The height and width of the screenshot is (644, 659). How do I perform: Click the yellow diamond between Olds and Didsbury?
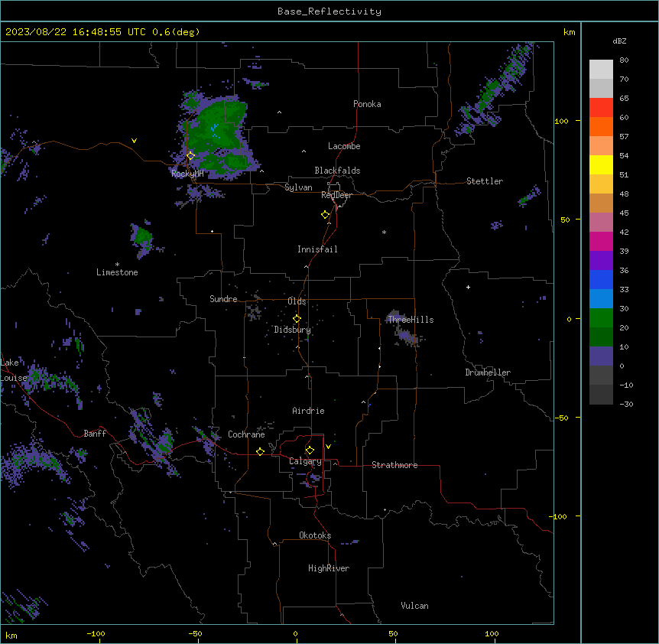coord(297,319)
